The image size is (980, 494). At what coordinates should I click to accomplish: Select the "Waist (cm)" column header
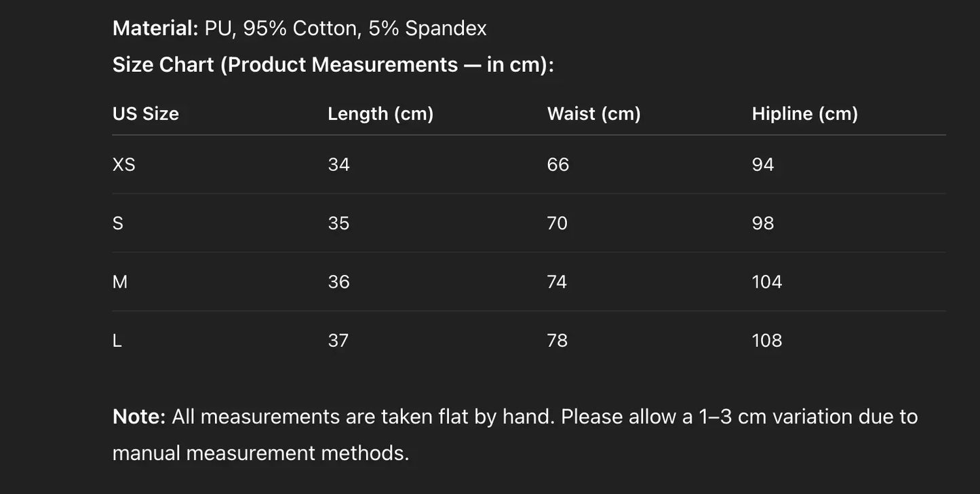pos(593,113)
